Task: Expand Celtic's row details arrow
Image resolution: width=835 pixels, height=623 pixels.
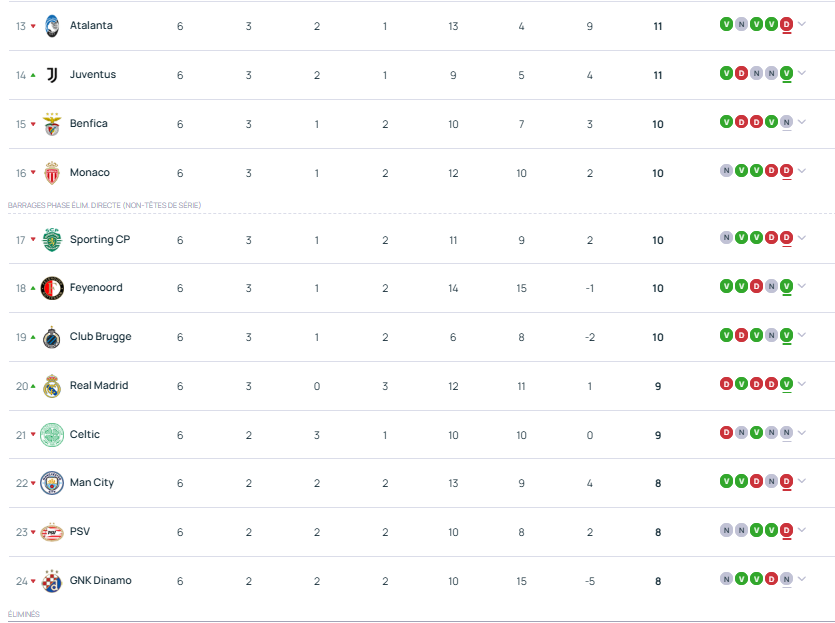Action: 801,433
